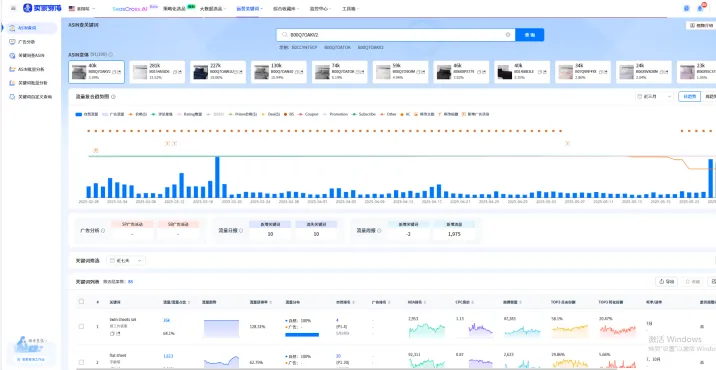Viewport: 716px width, 370px height.
Task: Click the blue round icon left of the bell
Action: click(x=687, y=8)
